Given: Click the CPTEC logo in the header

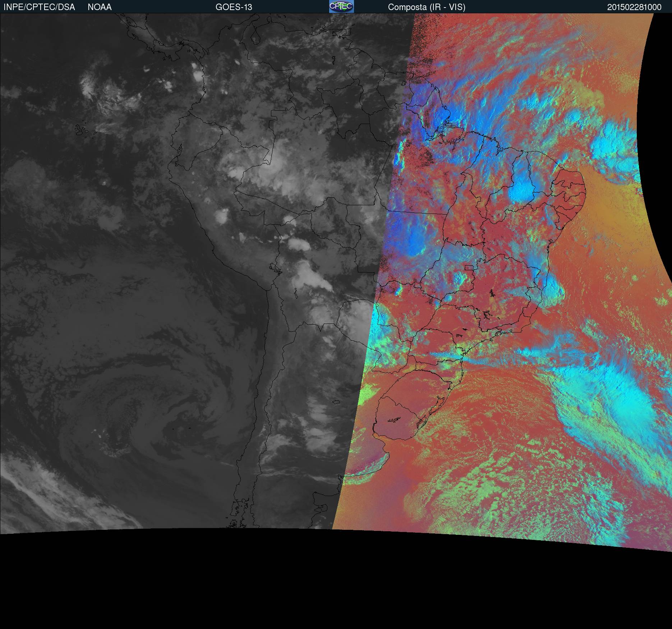Looking at the screenshot, I should click(341, 6).
